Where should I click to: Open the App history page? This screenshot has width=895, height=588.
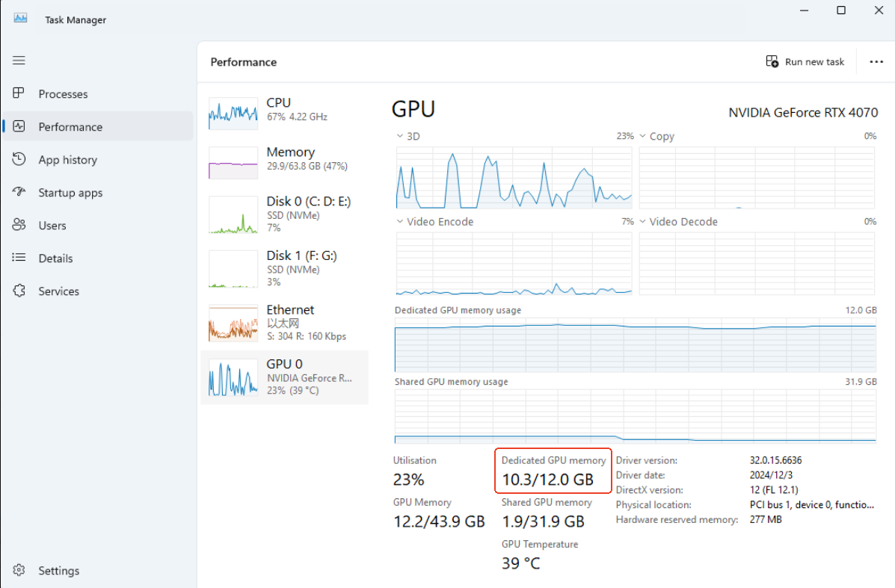[98, 159]
